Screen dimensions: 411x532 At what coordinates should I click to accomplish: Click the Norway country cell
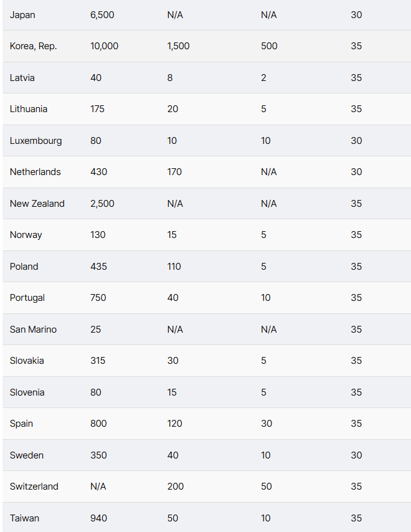coord(26,235)
